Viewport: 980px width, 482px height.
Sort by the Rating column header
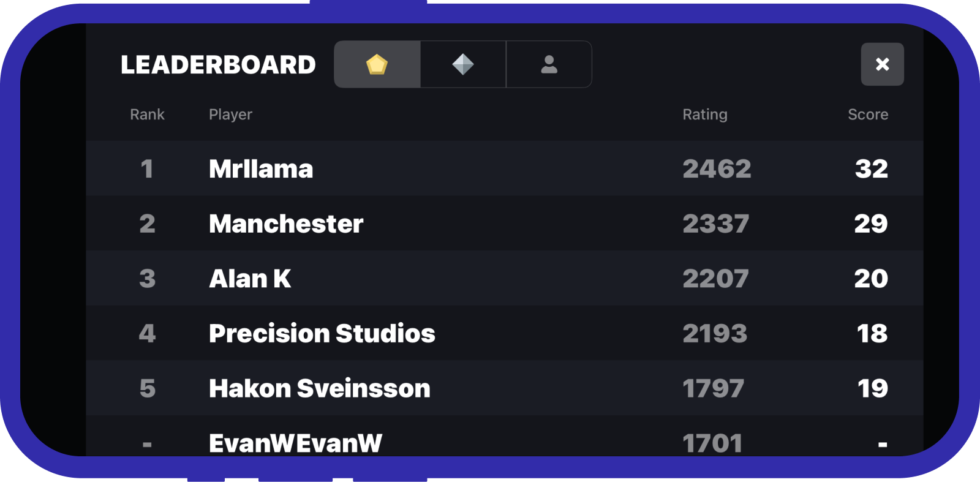705,115
